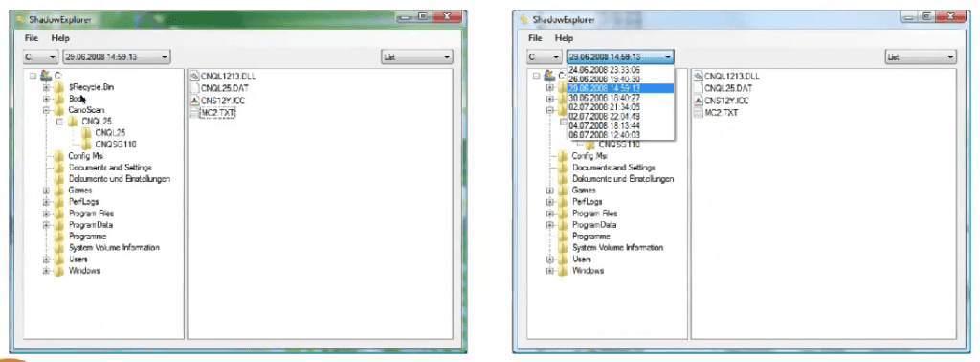Expand PerfLogs node in left window
The width and height of the screenshot is (980, 362).
click(x=46, y=202)
